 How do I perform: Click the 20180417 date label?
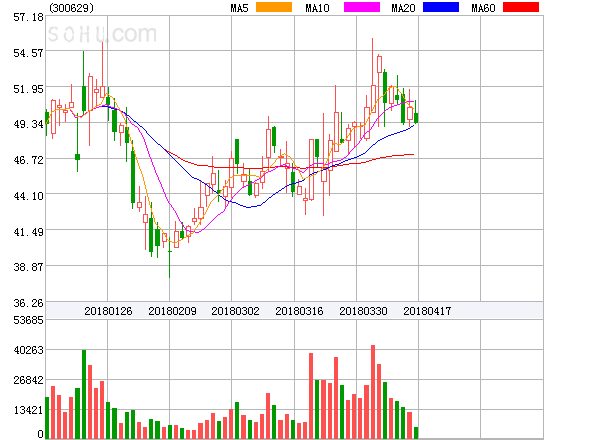[x=427, y=311]
